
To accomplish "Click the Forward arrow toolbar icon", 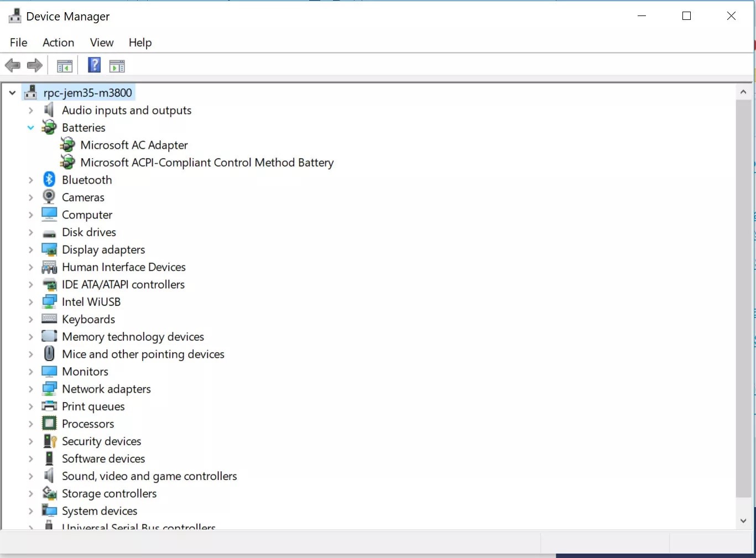I will click(35, 66).
